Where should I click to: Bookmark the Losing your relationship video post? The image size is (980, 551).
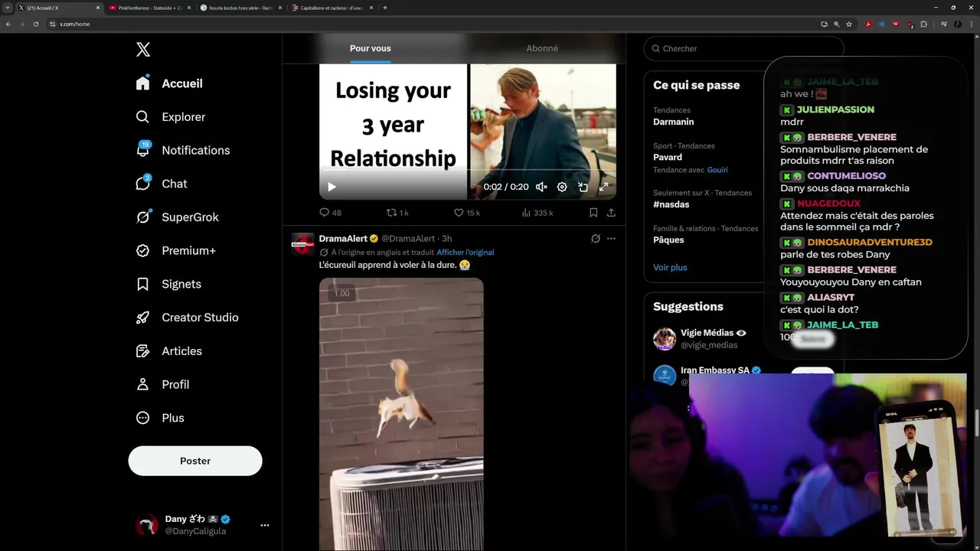pos(593,213)
